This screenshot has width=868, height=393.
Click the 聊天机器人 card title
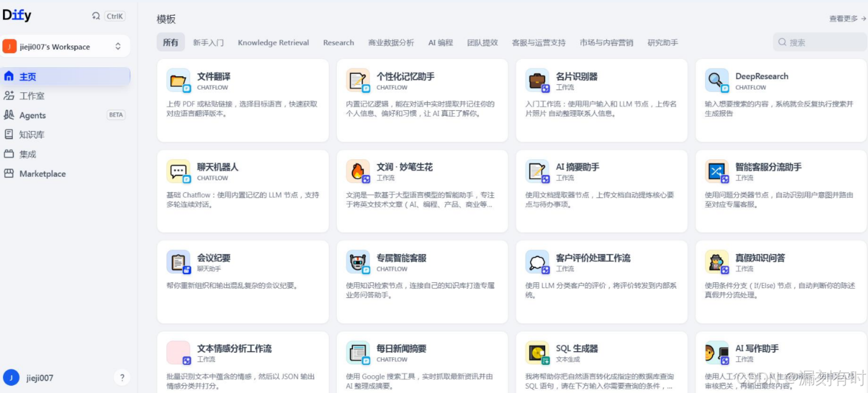click(x=218, y=167)
